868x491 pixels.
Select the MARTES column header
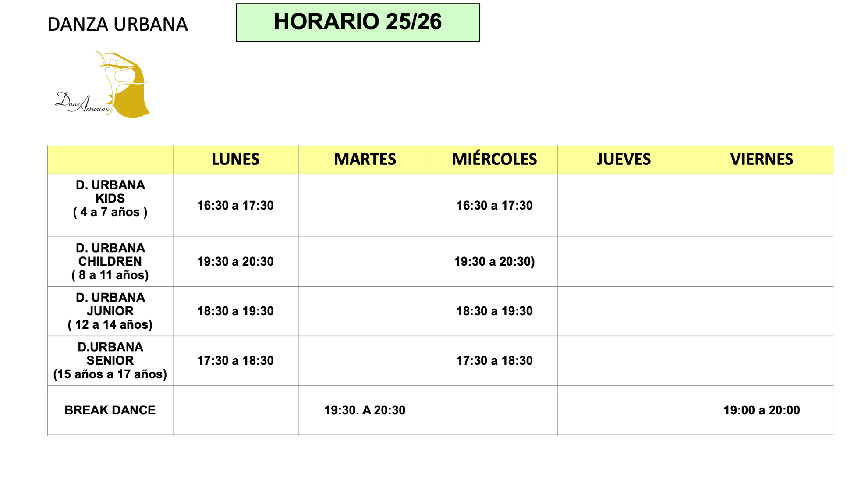[x=365, y=159]
